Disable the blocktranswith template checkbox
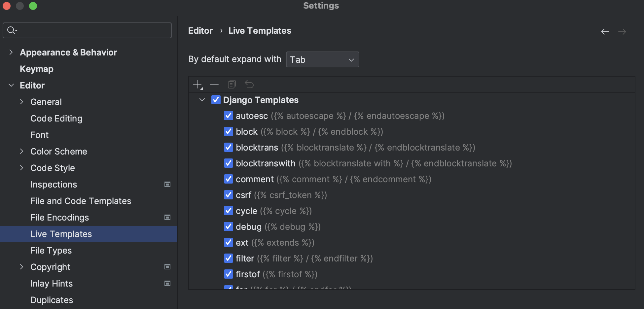The width and height of the screenshot is (644, 309). point(229,163)
